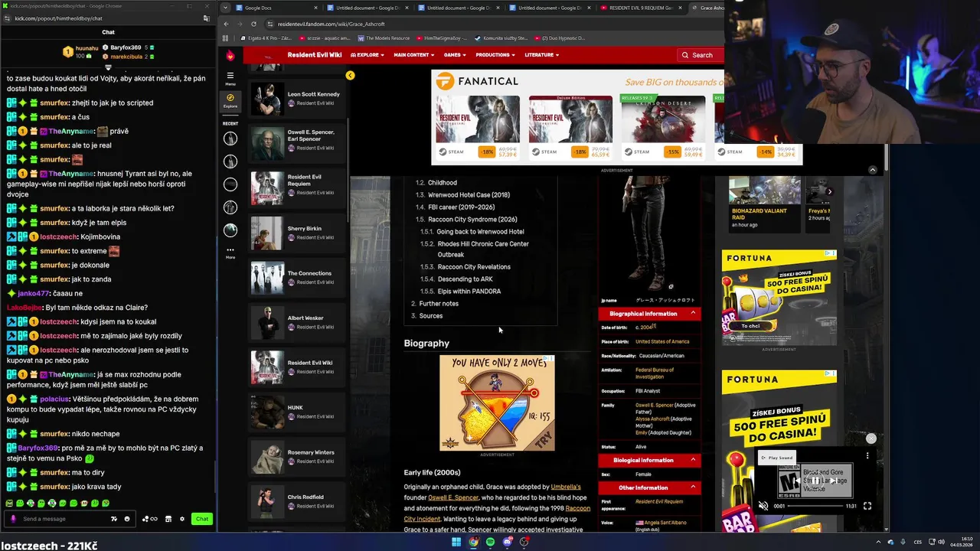The image size is (980, 551).
Task: Open the PRODUCTIONS dropdown menu
Action: 495,55
